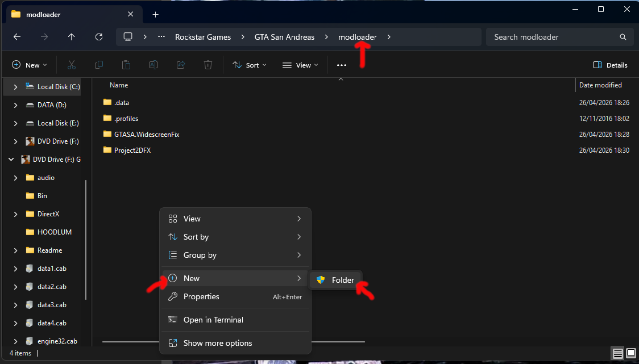Click the Rename toolbar icon
639x364 pixels.
pyautogui.click(x=153, y=65)
